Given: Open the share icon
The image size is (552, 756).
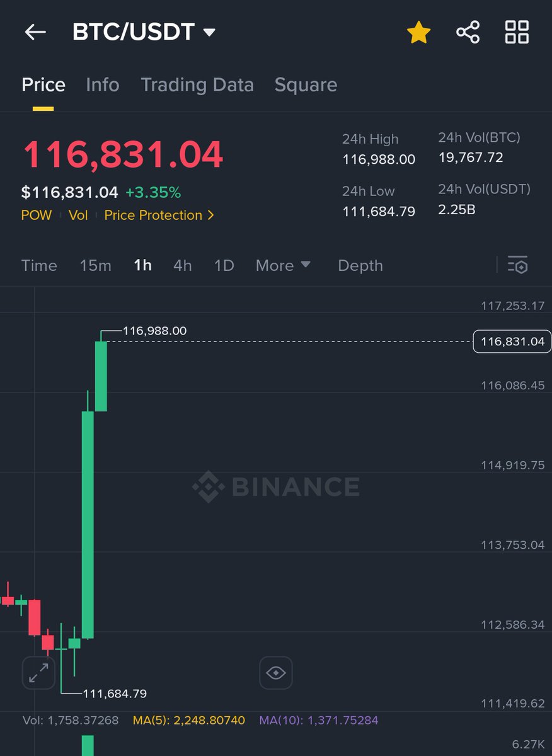Looking at the screenshot, I should pos(468,32).
